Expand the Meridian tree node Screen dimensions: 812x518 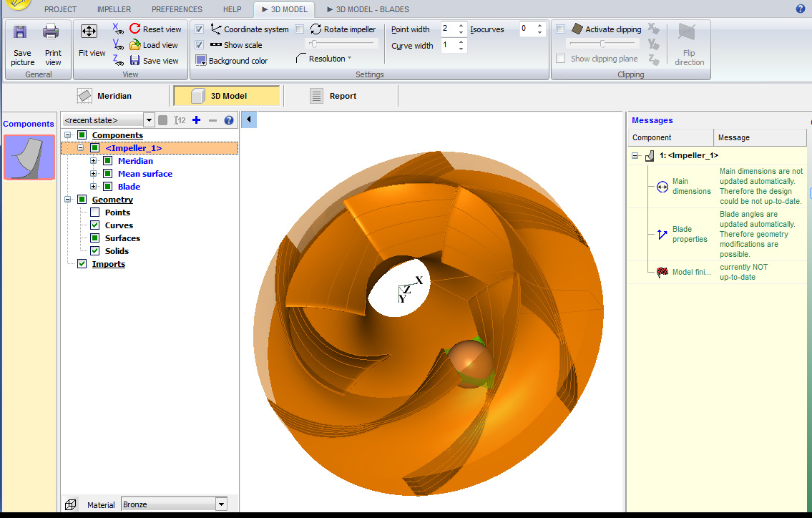pyautogui.click(x=93, y=161)
